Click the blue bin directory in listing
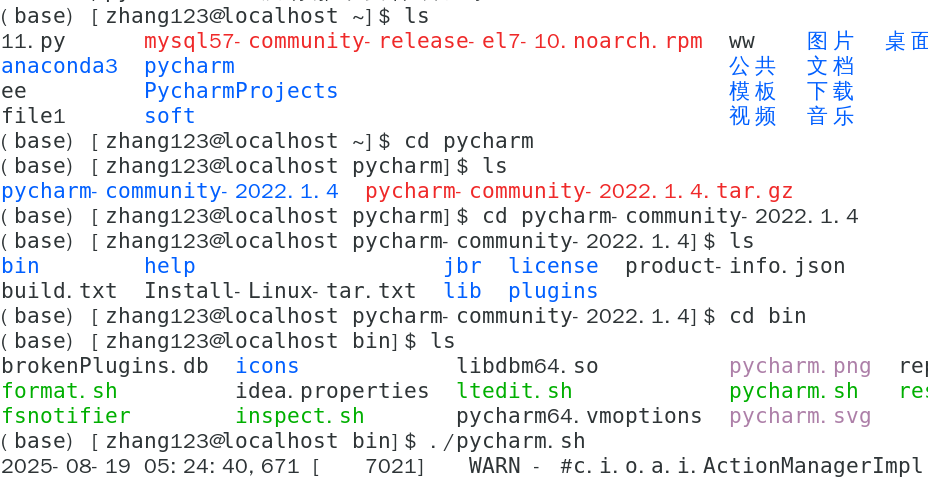928x477 pixels. tap(20, 266)
